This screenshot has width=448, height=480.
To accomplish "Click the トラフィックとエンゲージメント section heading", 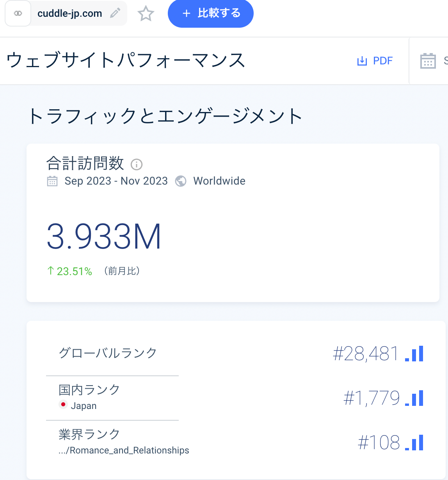I will point(165,116).
